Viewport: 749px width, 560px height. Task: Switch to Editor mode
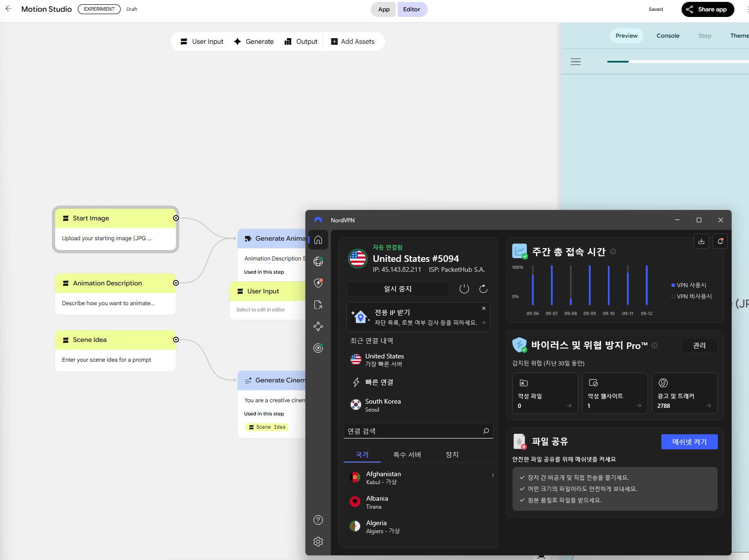tap(412, 9)
